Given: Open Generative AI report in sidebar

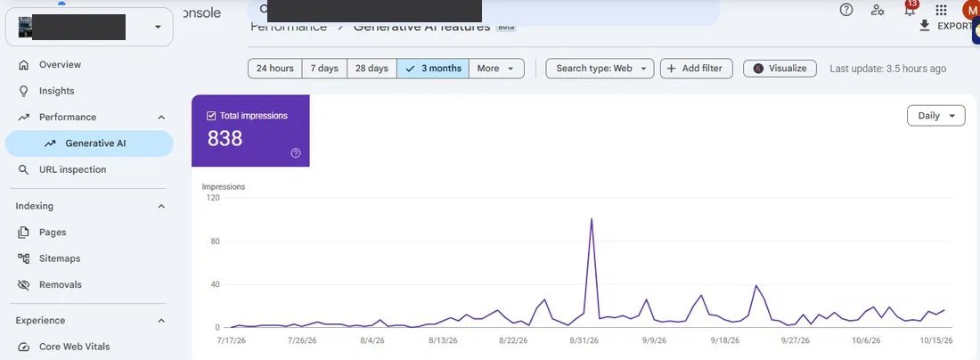Looking at the screenshot, I should pos(89,143).
